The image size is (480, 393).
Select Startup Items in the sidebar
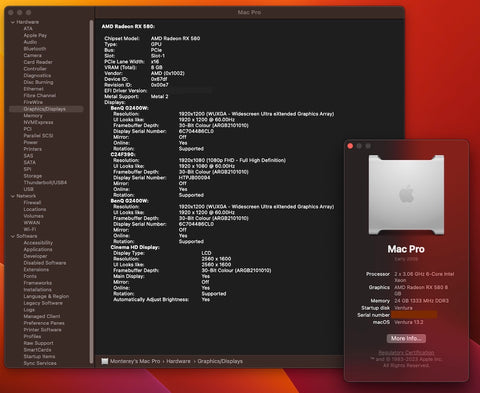pyautogui.click(x=39, y=357)
